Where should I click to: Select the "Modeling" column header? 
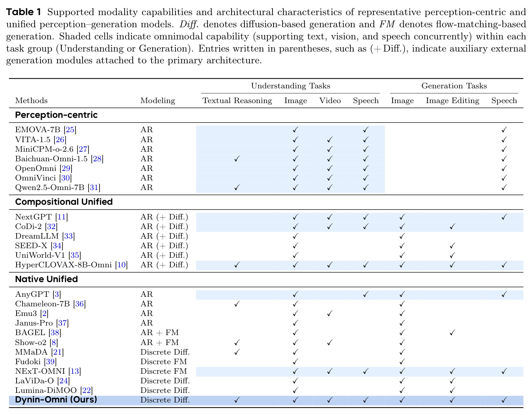pos(158,101)
